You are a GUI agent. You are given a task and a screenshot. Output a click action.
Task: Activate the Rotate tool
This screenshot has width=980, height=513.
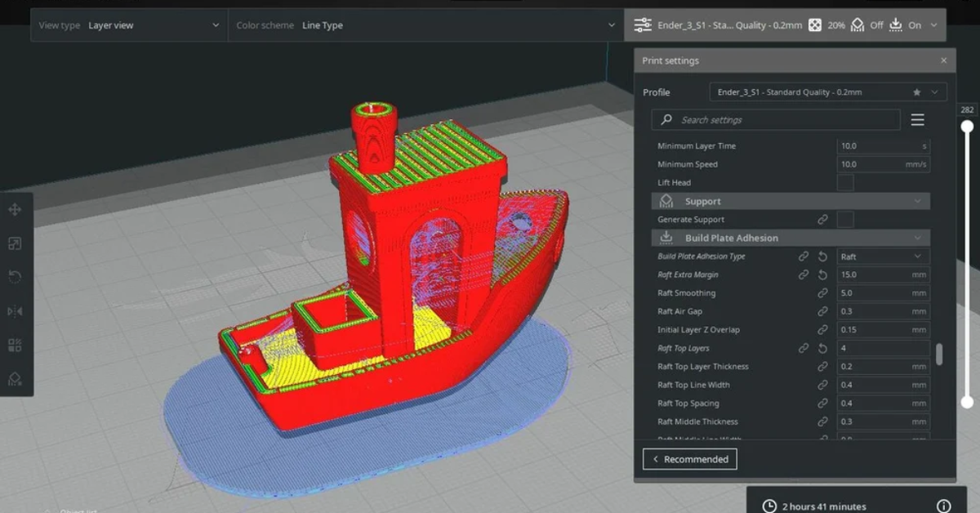point(14,277)
